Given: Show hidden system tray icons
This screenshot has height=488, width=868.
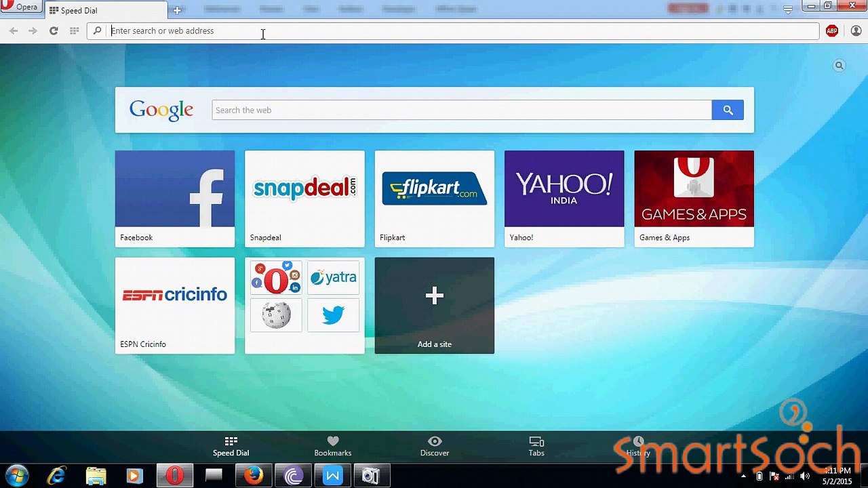Looking at the screenshot, I should [743, 476].
